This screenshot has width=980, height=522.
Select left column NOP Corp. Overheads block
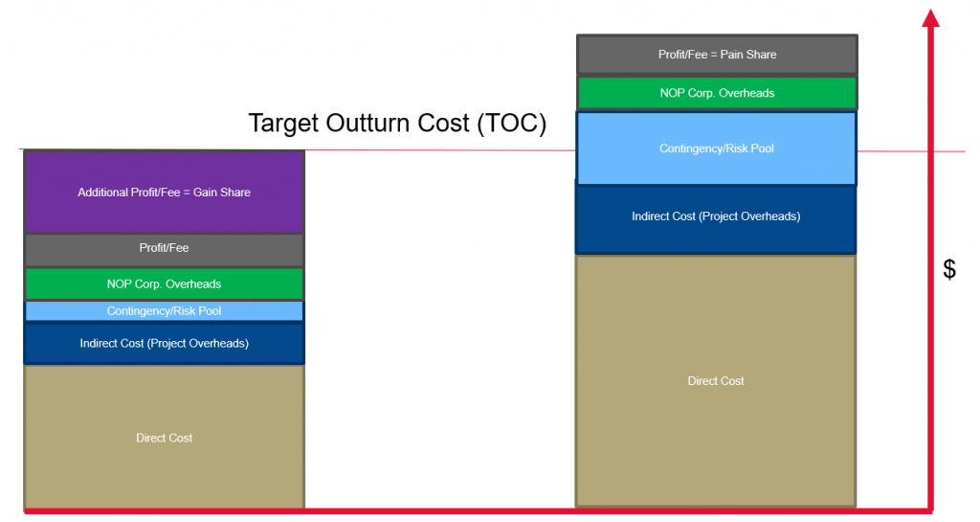coord(164,284)
